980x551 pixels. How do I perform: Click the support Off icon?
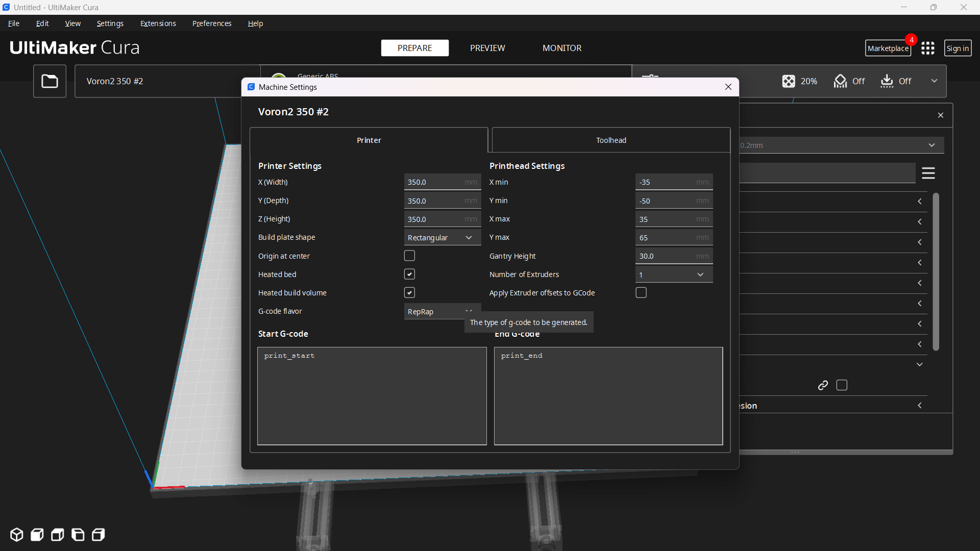[840, 81]
